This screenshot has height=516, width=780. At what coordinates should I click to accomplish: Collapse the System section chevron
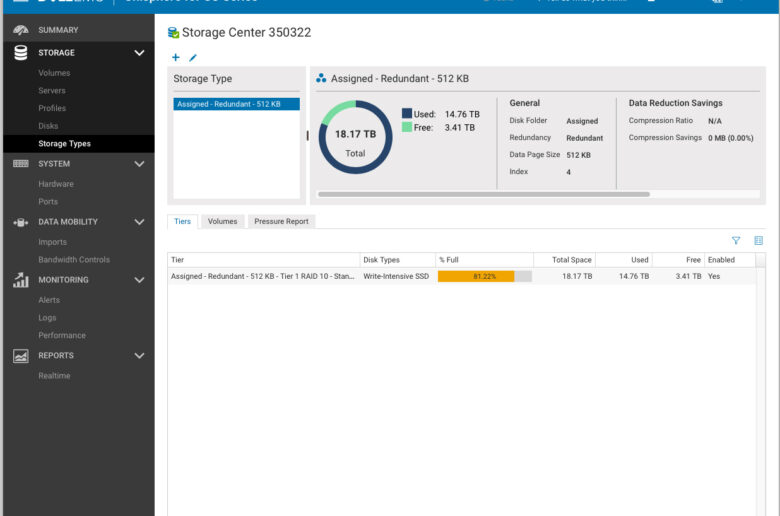point(139,164)
